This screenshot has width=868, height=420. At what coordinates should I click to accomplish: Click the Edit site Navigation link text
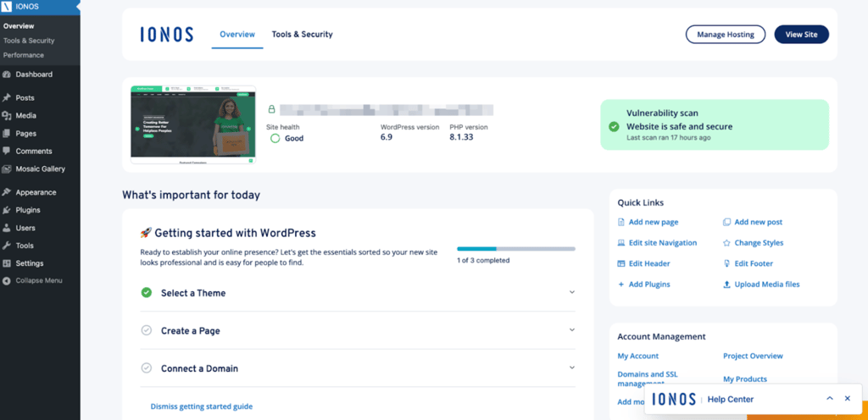click(663, 243)
